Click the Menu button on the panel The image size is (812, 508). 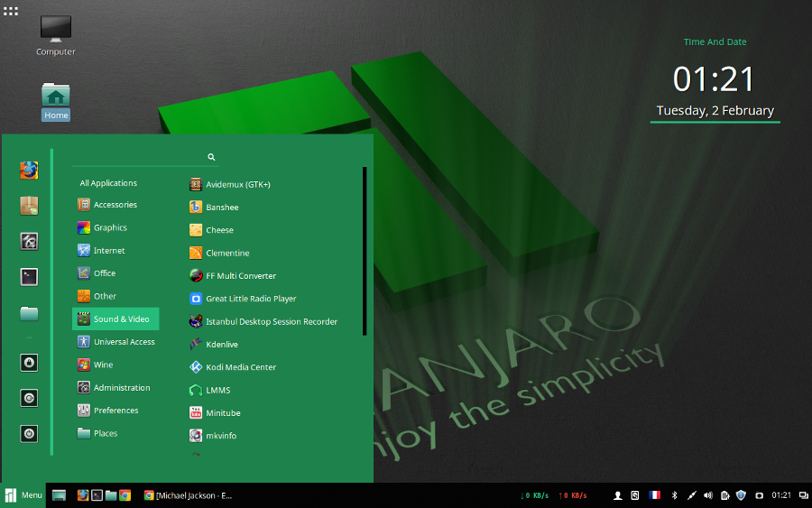tap(23, 495)
